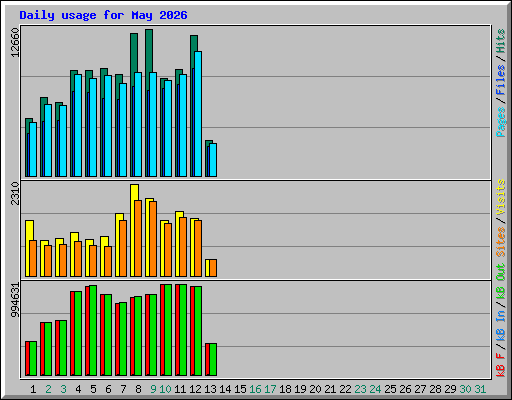Click day 18 on the date axis
The image size is (512, 400).
(x=285, y=389)
